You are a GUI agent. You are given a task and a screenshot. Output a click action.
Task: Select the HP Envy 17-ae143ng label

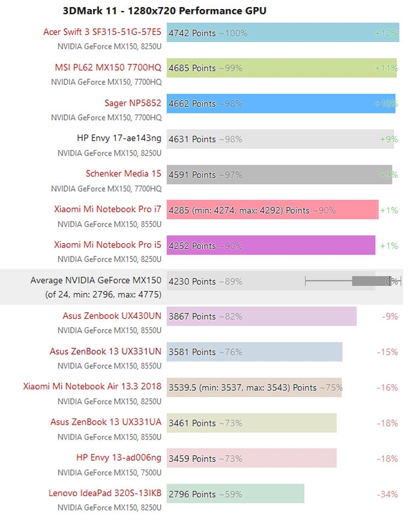click(119, 139)
